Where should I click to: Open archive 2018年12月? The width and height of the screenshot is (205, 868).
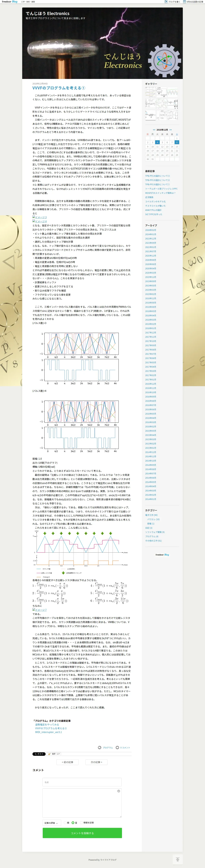[x=151, y=299]
